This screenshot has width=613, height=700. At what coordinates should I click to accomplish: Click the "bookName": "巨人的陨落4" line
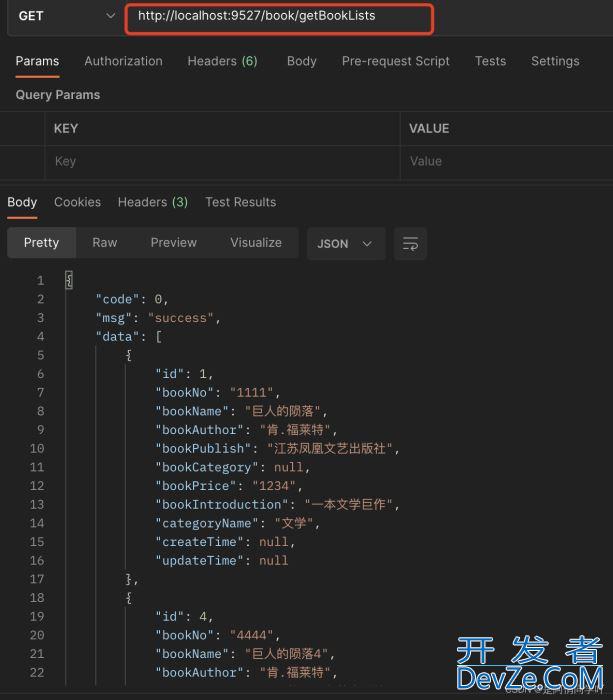[245, 654]
